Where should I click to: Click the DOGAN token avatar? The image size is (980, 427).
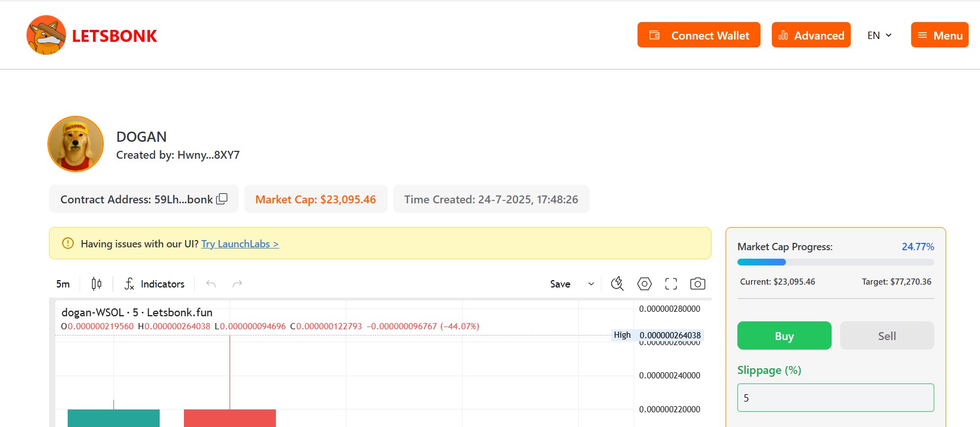76,144
